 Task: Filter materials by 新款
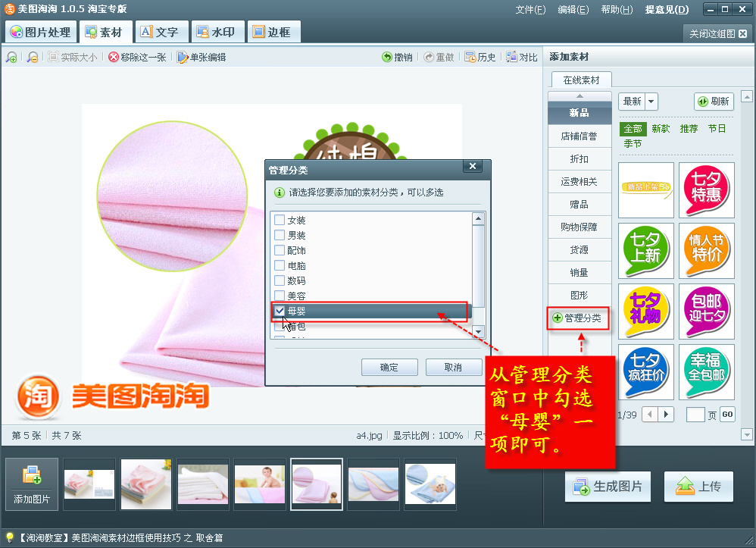661,129
